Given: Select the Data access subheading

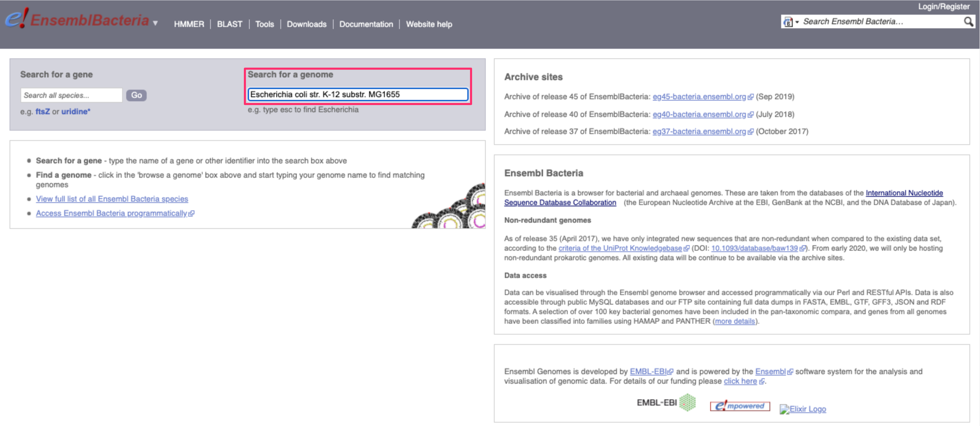Looking at the screenshot, I should [x=525, y=275].
